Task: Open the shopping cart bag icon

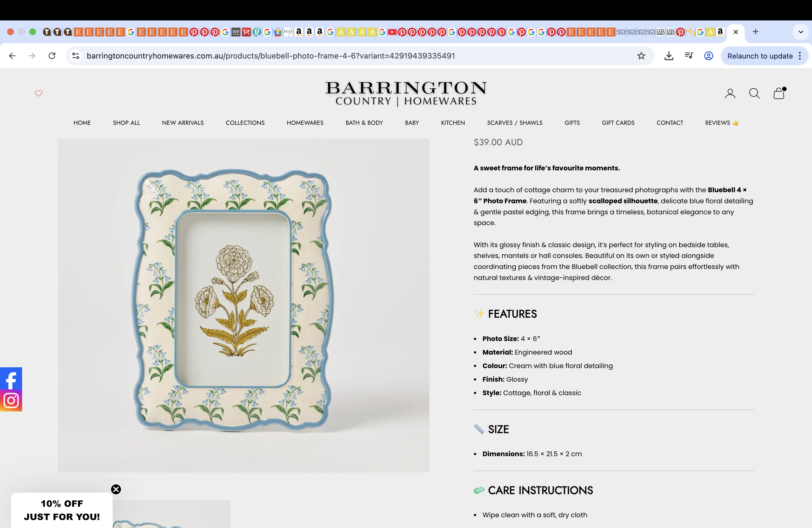Action: (779, 93)
